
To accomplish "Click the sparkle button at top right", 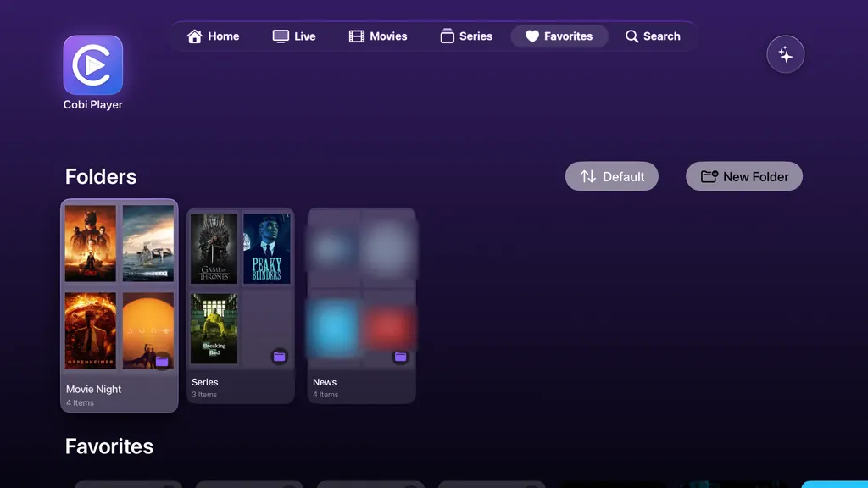I will coord(785,54).
